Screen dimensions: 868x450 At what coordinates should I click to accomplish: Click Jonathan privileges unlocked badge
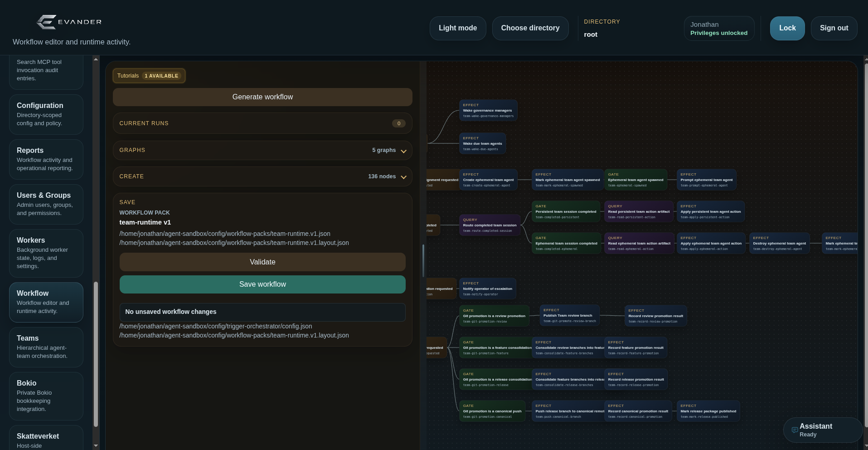point(719,28)
